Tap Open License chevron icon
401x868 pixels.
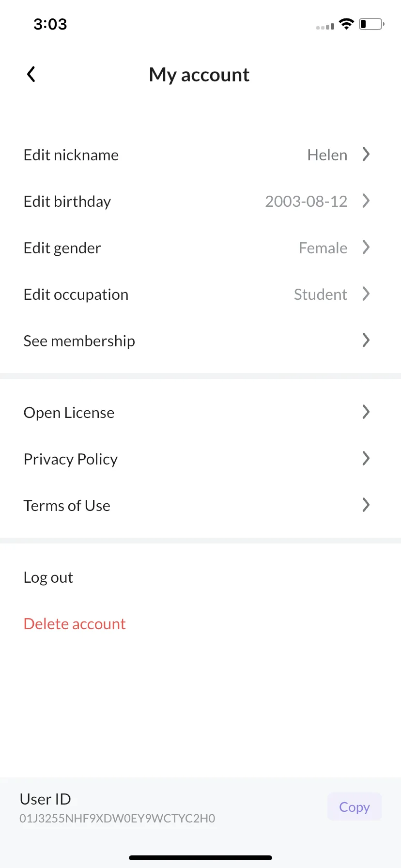click(x=366, y=412)
